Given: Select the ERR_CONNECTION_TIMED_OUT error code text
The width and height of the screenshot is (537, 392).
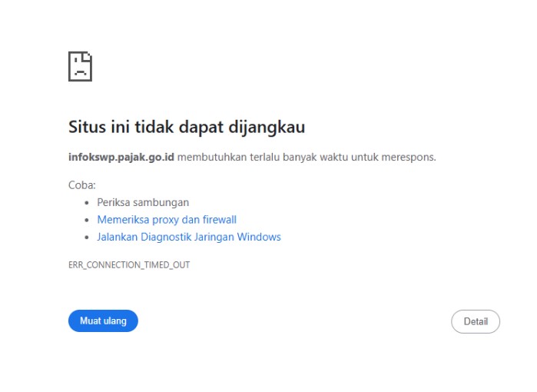Looking at the screenshot, I should click(129, 265).
